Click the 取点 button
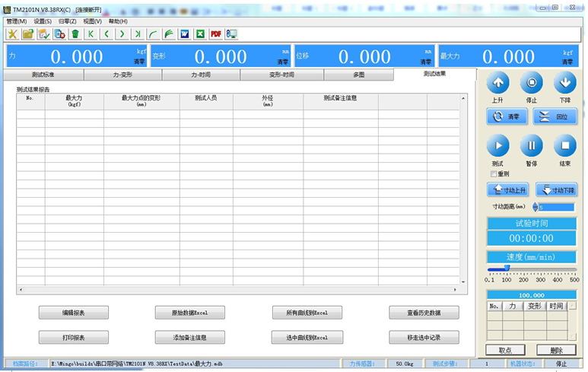 505,350
